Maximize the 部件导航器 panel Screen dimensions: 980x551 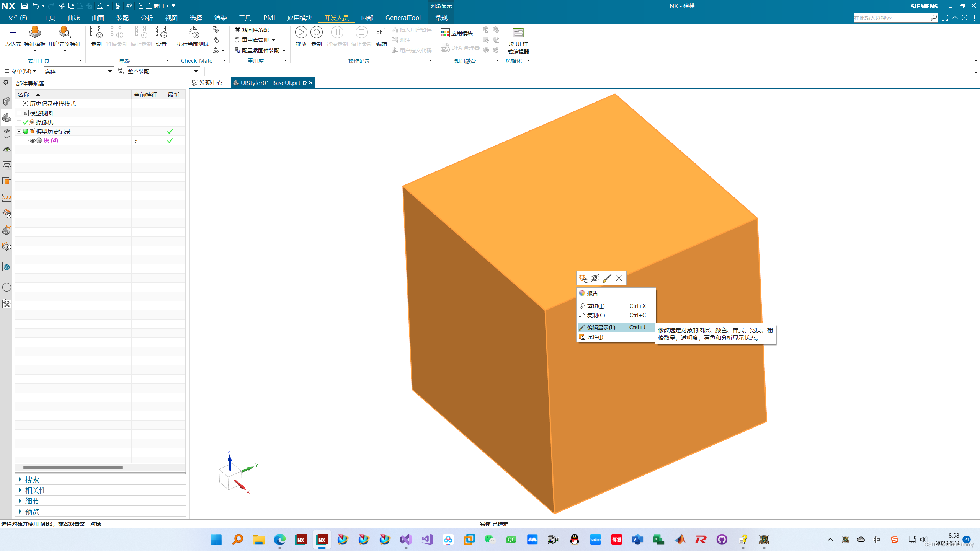pos(180,84)
